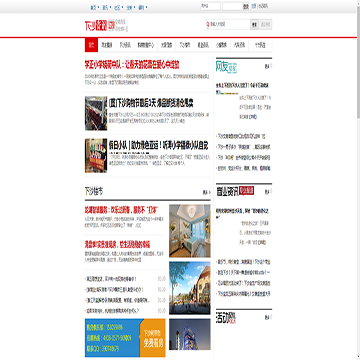This screenshot has width=360, height=360.
Task: Click the gray button right of search button
Action: [x=266, y=24]
